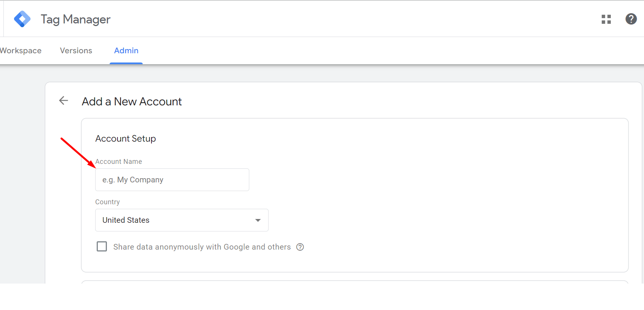Screen dimensions: 644x310
Task: Click the Add a New Account heading
Action: point(132,102)
